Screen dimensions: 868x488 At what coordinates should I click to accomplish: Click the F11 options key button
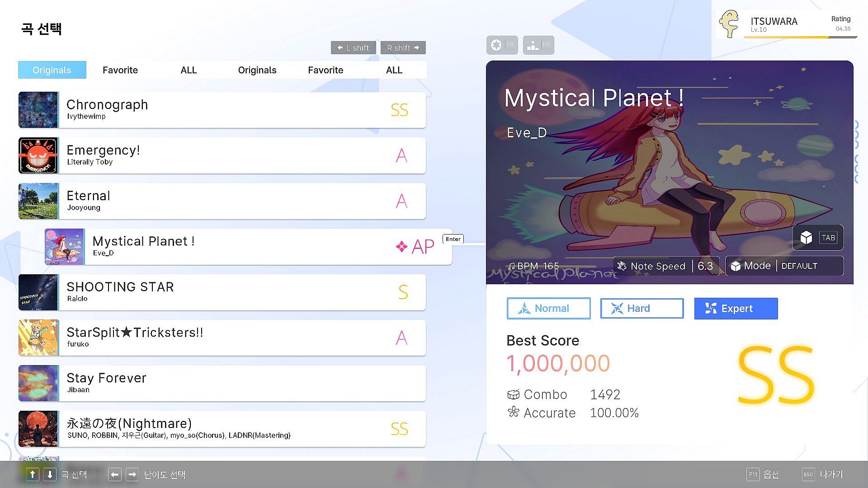(x=753, y=474)
